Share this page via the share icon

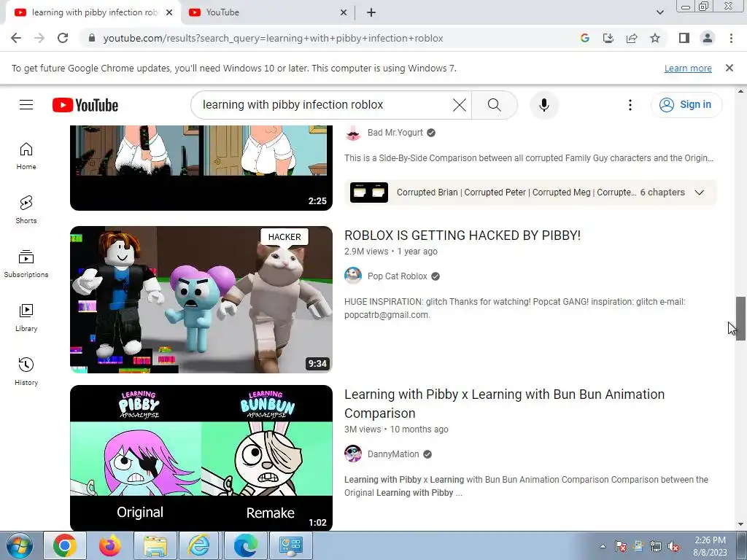[x=632, y=38]
